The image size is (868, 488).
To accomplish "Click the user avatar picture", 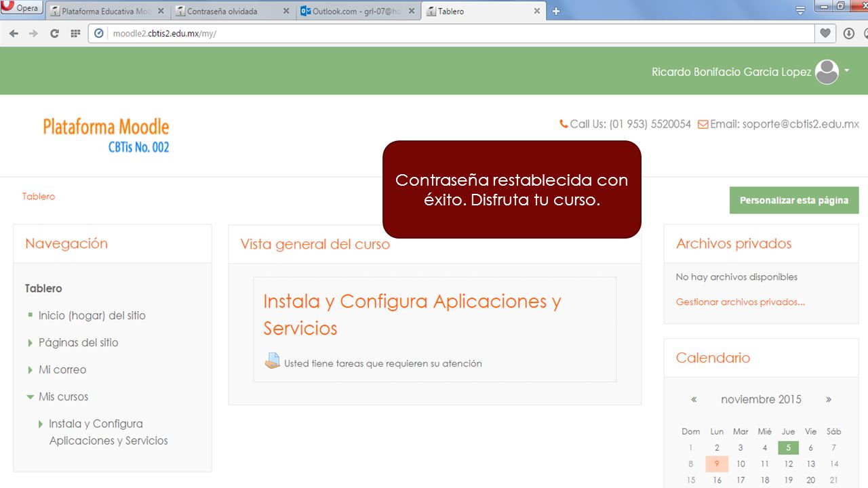I will click(x=827, y=72).
